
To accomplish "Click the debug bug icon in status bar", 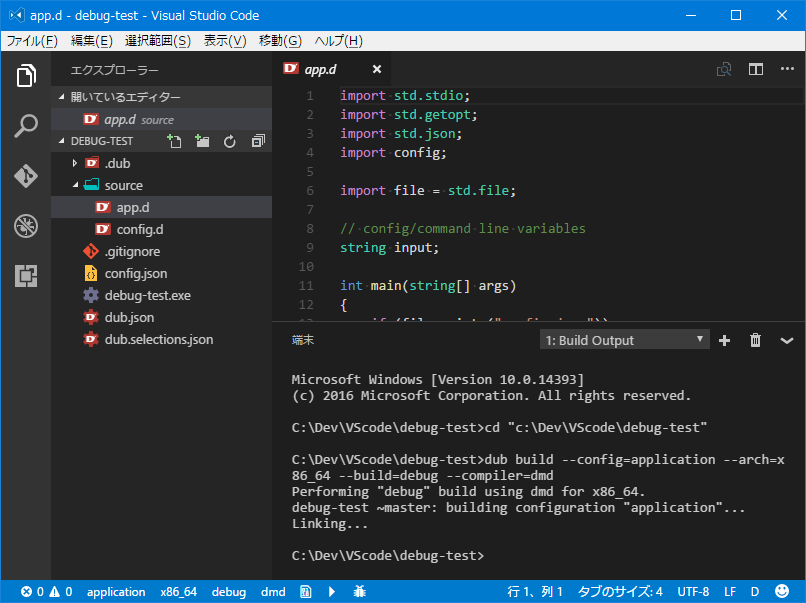I will coord(359,592).
